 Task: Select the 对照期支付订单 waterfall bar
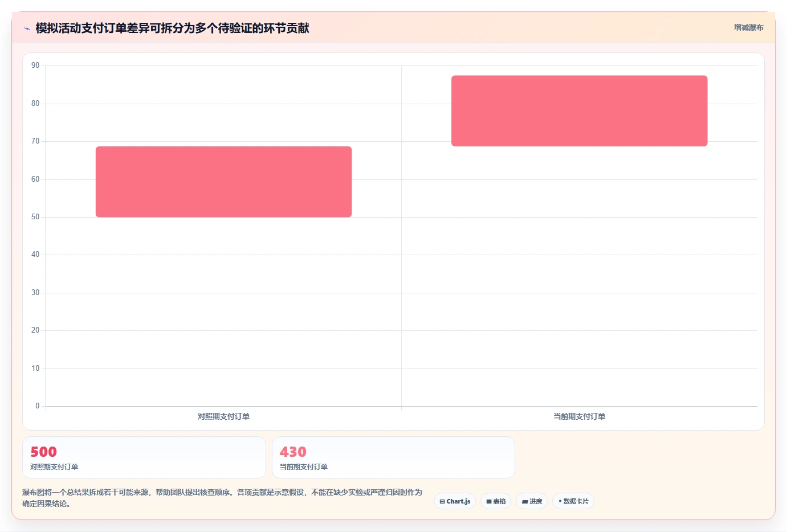pyautogui.click(x=223, y=182)
